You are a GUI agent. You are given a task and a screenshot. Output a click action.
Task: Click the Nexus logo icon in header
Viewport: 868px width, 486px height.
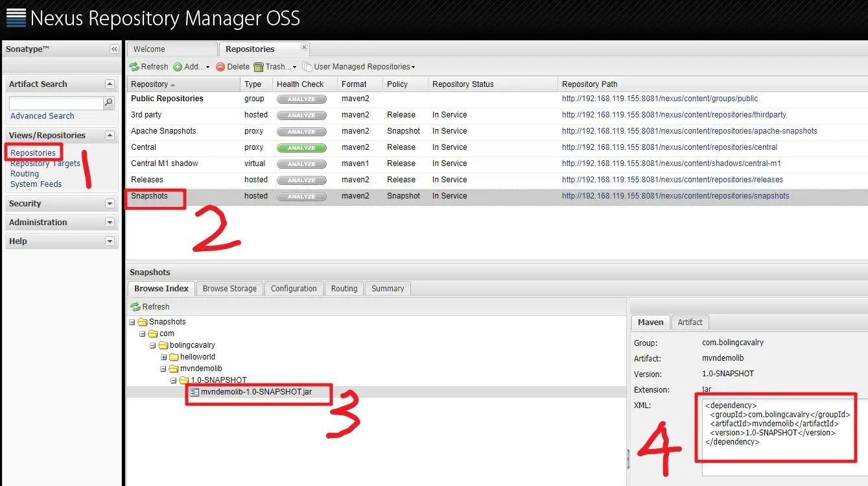click(x=16, y=17)
